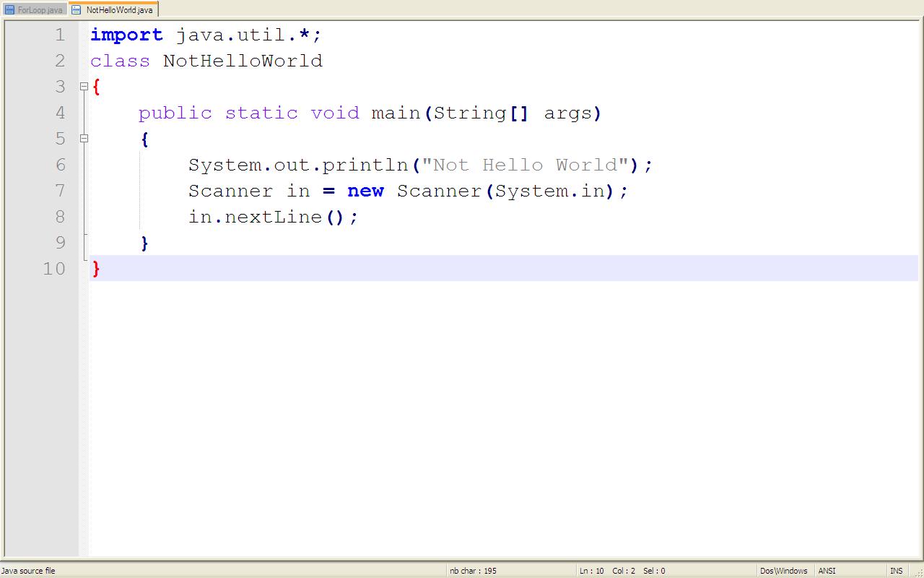Click 'System.in' on line 7
The width and height of the screenshot is (924, 578).
pos(549,191)
